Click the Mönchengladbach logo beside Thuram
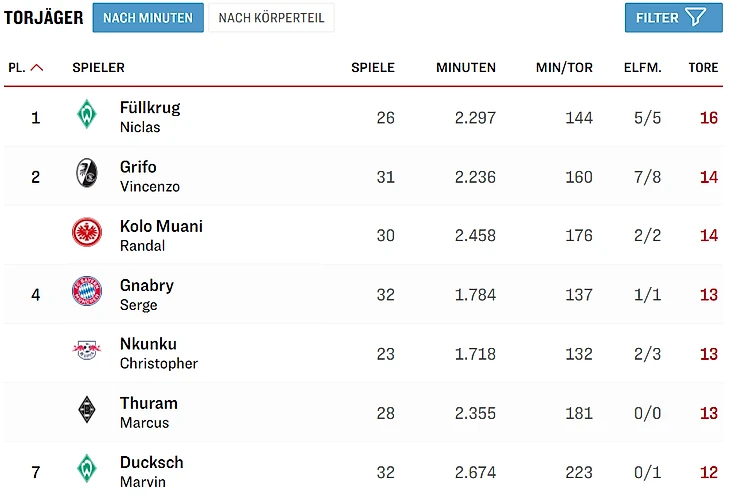The width and height of the screenshot is (730, 499). pos(87,411)
